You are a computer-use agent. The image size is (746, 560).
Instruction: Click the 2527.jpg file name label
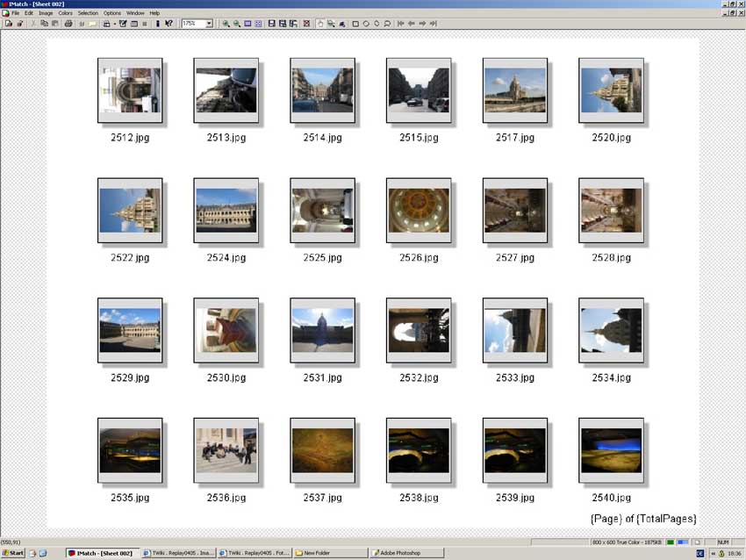click(515, 258)
